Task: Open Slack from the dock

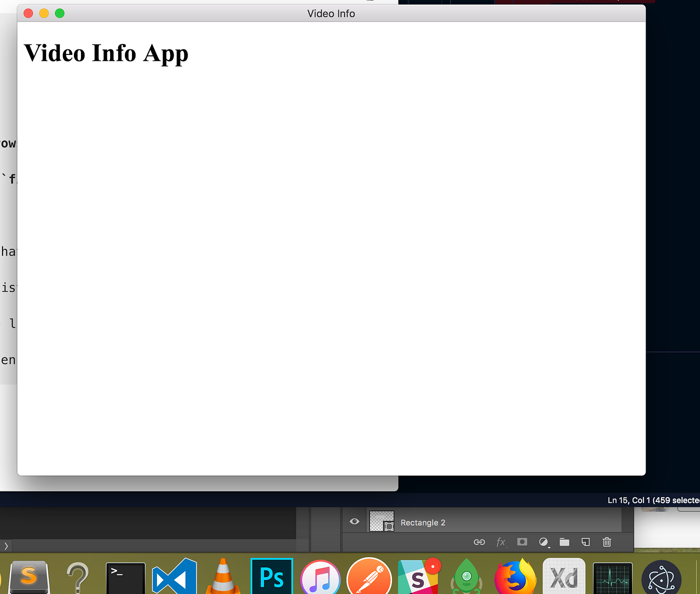Action: coord(418,577)
